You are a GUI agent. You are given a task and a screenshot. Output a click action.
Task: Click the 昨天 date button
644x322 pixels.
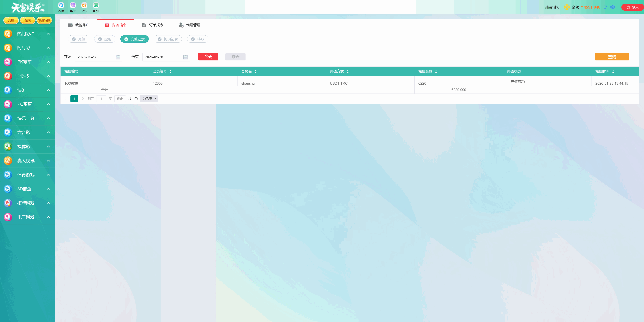(235, 57)
